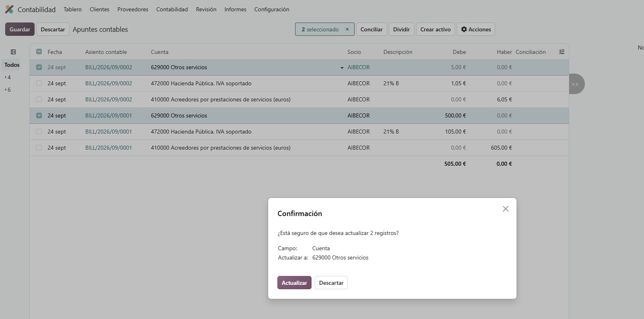
Task: Click the 500,00 € debit cell
Action: (455, 115)
